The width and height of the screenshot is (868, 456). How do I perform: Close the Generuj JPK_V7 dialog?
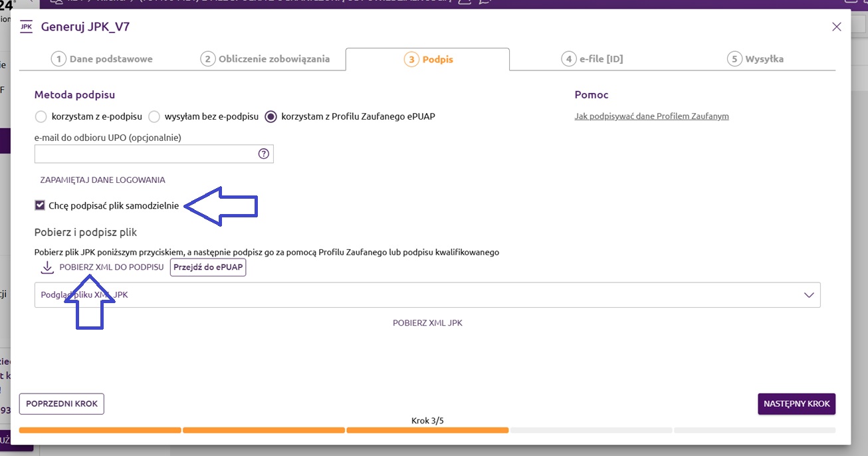pyautogui.click(x=837, y=27)
